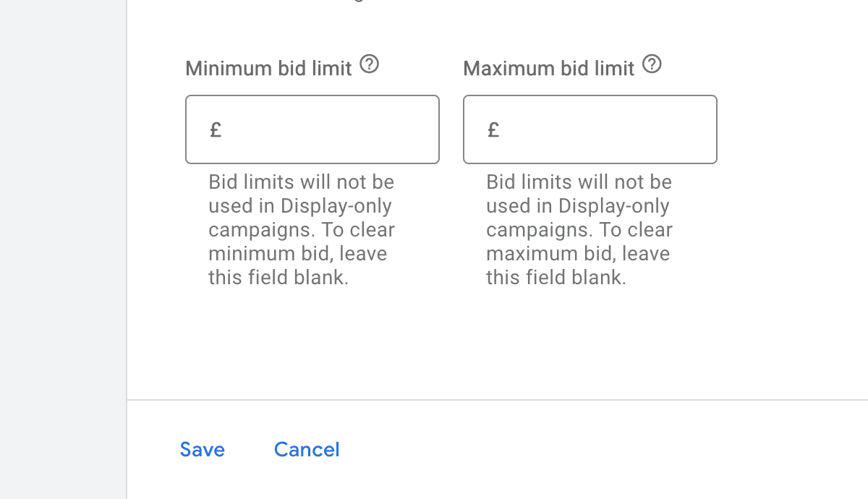Click the maximum bid helper text note
The image size is (868, 499).
pyautogui.click(x=579, y=229)
